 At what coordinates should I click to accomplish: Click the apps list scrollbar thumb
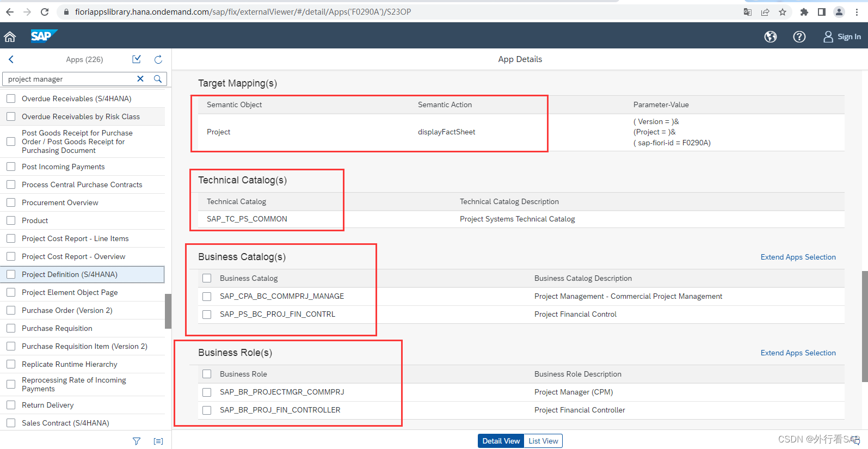click(168, 311)
